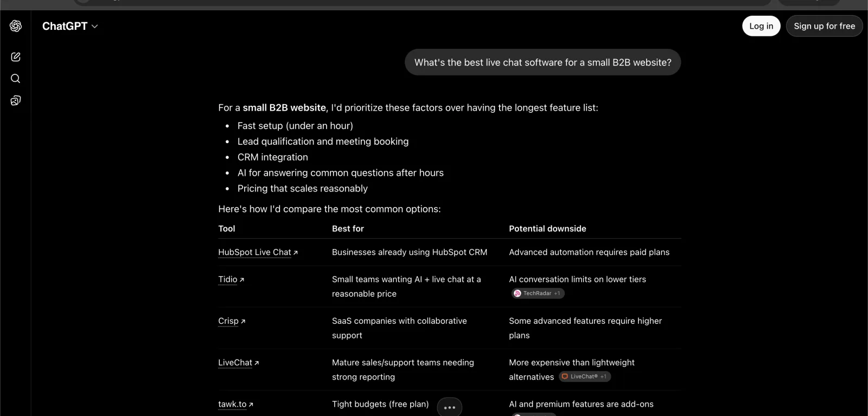This screenshot has height=416, width=868.
Task: Click 'More expensive than lightweight alternatives' text
Action: coord(572,369)
